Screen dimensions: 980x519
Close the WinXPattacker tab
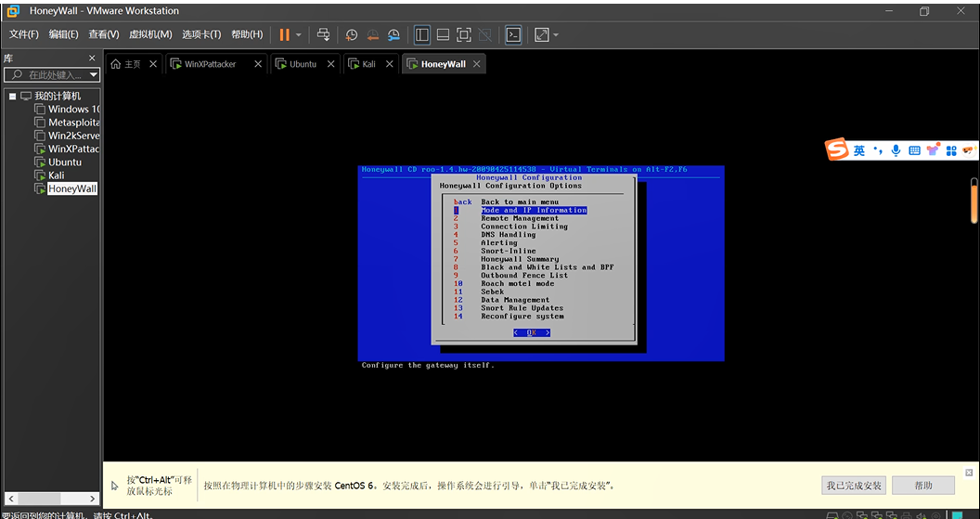point(257,64)
